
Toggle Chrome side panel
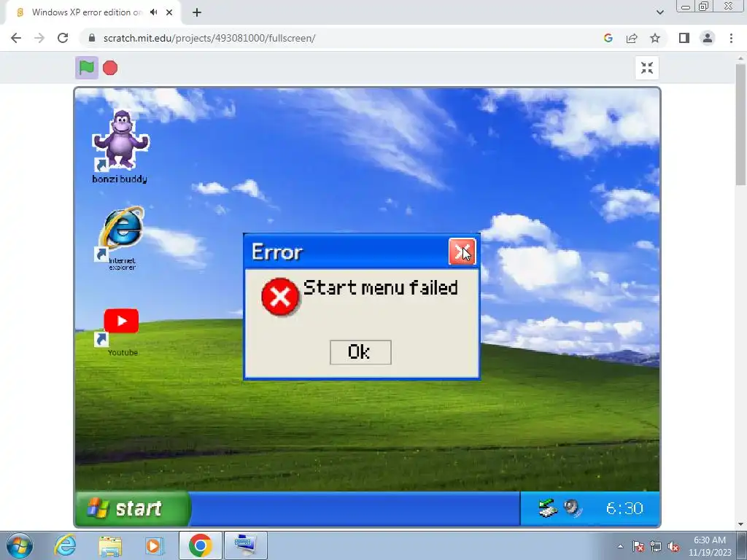[684, 38]
